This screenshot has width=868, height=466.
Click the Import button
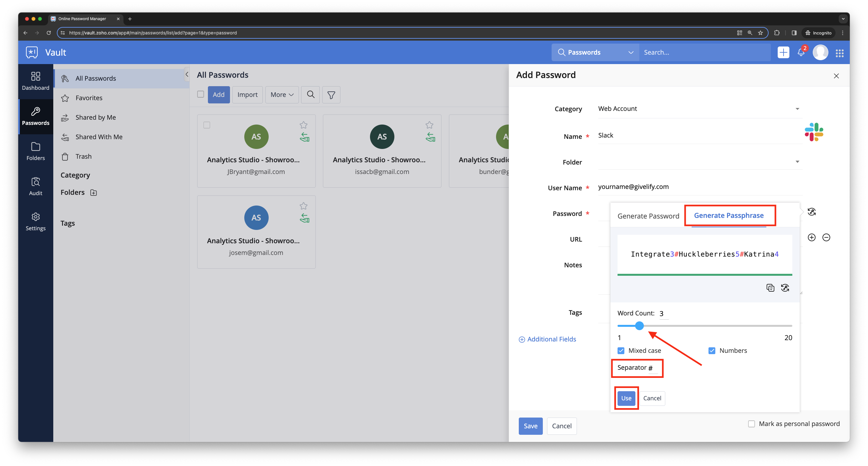point(247,95)
